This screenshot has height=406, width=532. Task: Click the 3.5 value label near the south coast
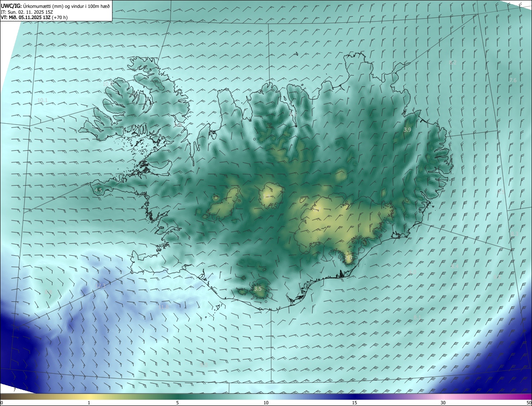point(258,289)
